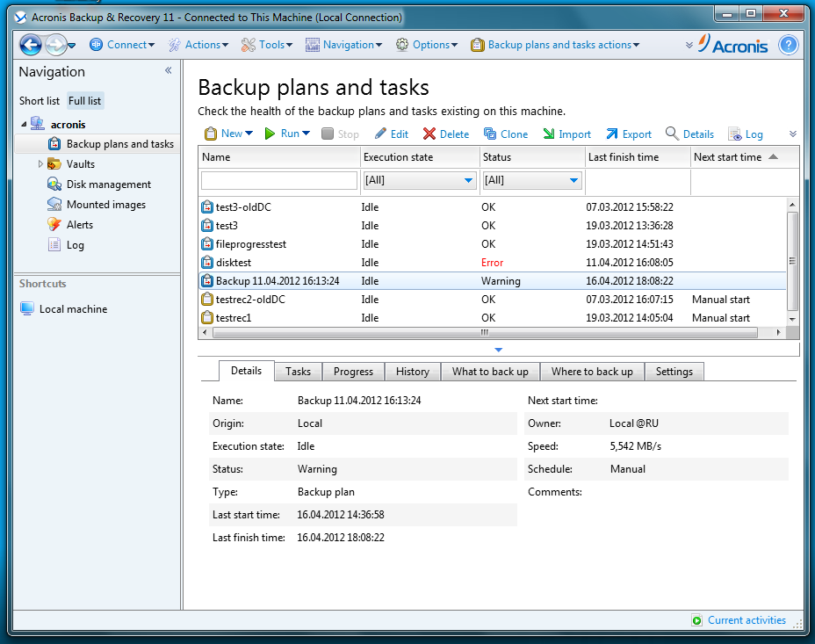
Task: Sort by Status column header
Action: [532, 157]
